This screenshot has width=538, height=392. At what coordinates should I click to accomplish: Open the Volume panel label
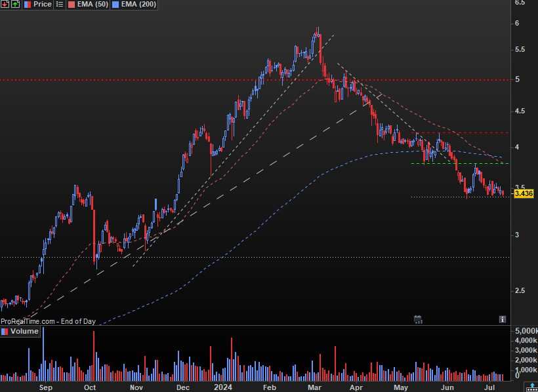pyautogui.click(x=24, y=331)
